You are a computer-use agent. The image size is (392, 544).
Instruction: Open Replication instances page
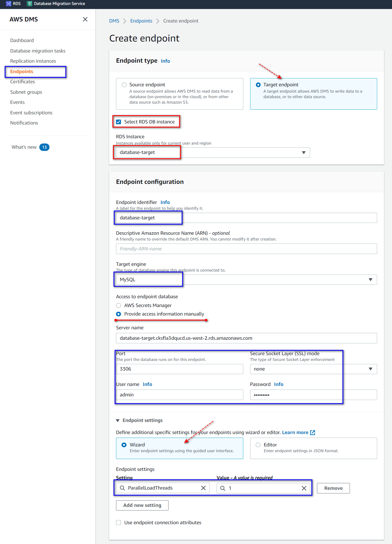click(x=33, y=61)
